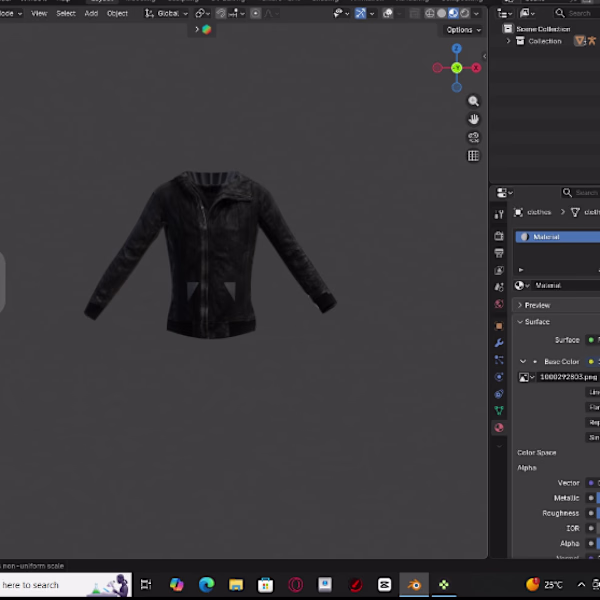Viewport: 600px width, 600px height.
Task: Open the Object Data green triangle tab
Action: [x=499, y=410]
